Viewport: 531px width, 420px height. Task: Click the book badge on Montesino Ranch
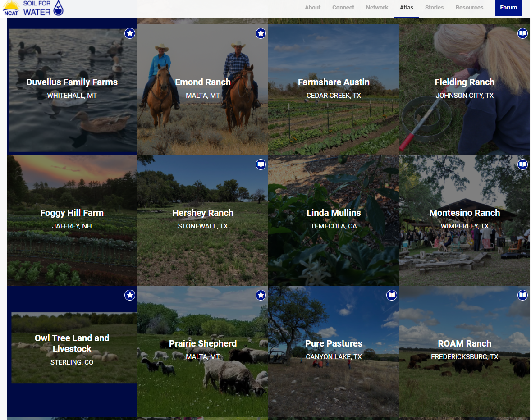point(522,164)
